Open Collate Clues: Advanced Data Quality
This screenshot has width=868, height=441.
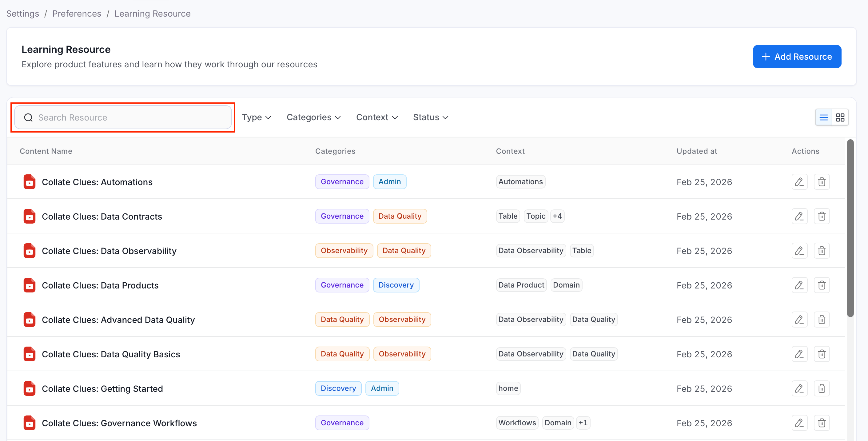118,320
